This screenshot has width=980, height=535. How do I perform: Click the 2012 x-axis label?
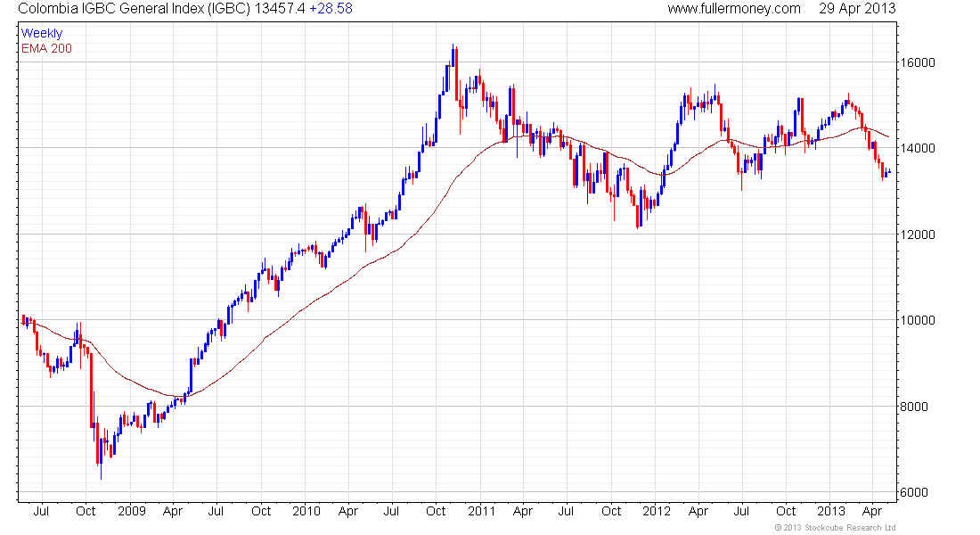coord(657,511)
